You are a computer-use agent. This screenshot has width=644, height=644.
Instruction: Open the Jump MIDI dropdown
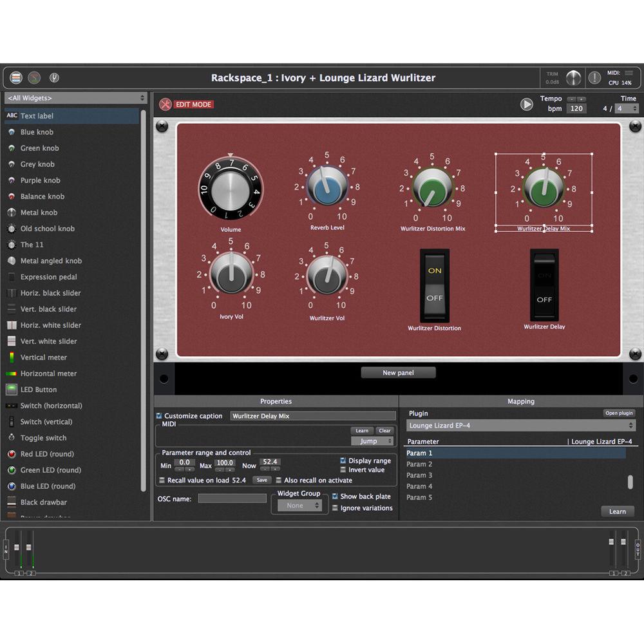tap(372, 440)
